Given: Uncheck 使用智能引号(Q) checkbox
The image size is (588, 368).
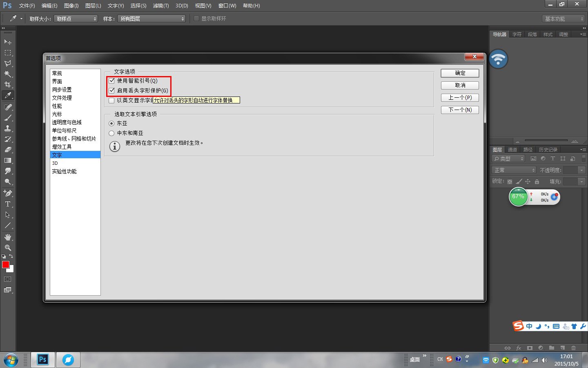Looking at the screenshot, I should 112,81.
